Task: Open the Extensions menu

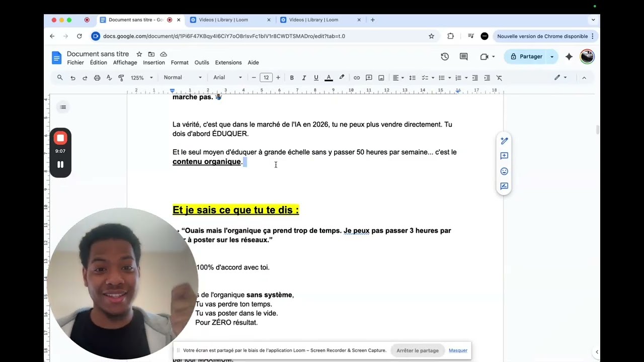Action: pyautogui.click(x=228, y=62)
